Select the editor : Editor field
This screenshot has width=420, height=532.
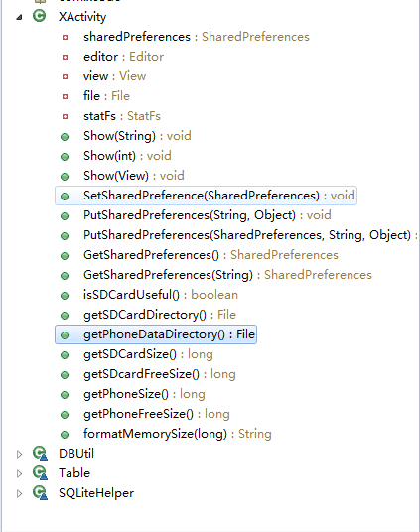click(x=123, y=57)
